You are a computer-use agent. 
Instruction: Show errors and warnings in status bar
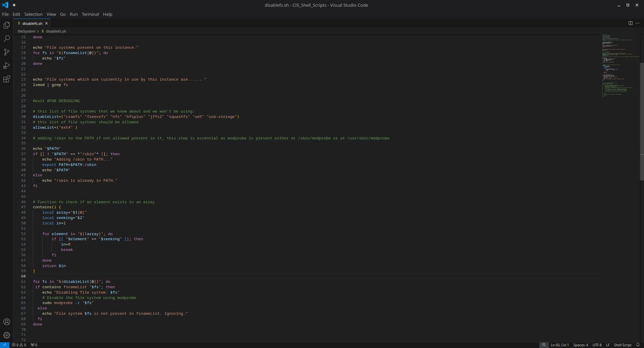(x=20, y=345)
